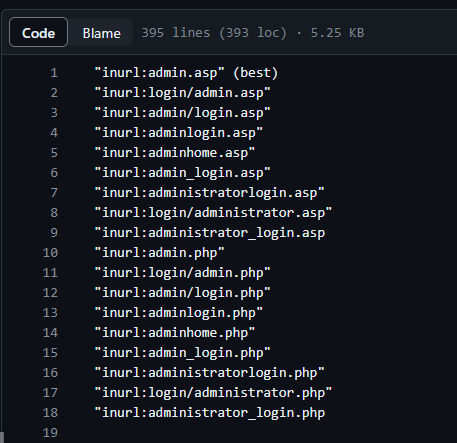The width and height of the screenshot is (457, 443).
Task: Select line number 13
Action: pyautogui.click(x=50, y=313)
